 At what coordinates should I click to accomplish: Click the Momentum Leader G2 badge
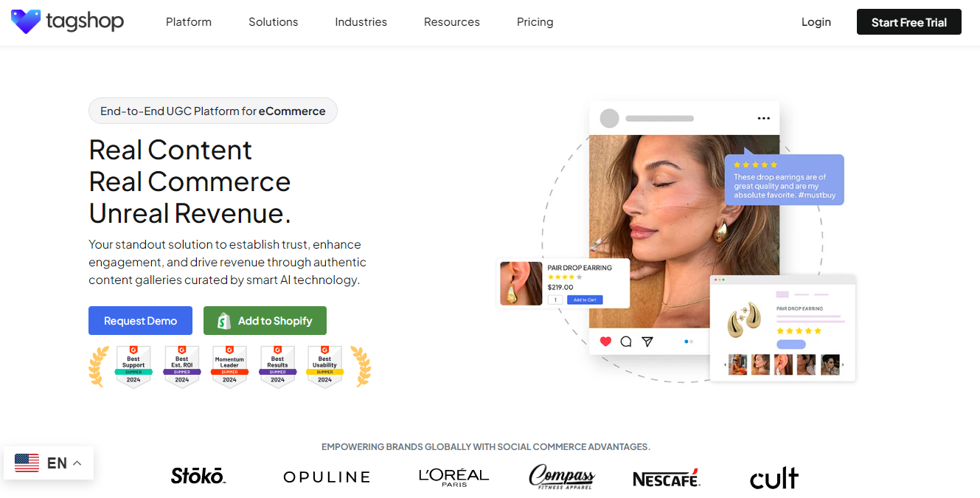click(229, 366)
